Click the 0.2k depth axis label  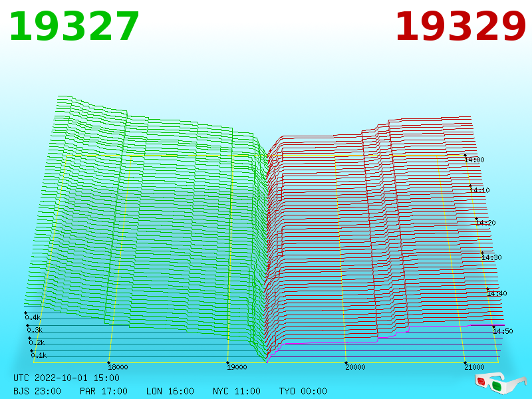[x=37, y=342]
